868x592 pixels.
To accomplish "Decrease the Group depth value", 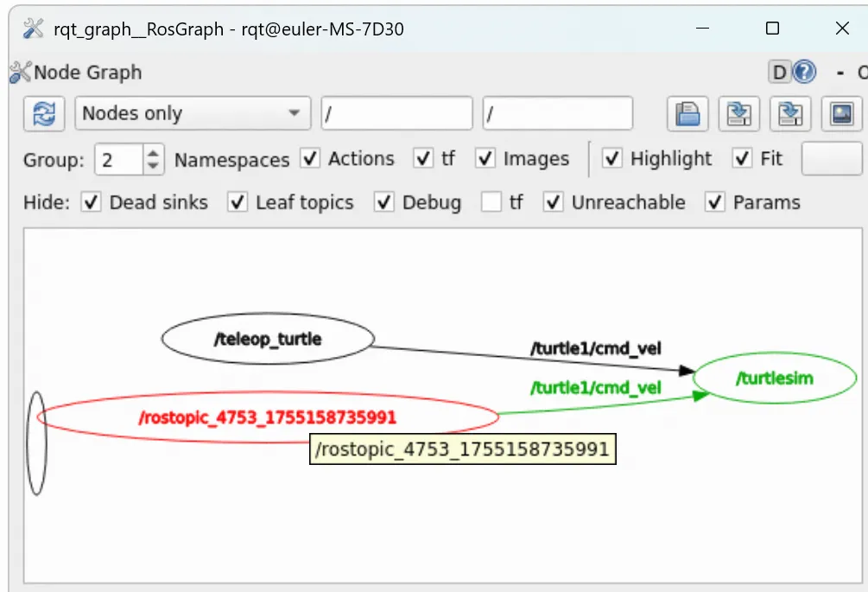I will tap(154, 167).
